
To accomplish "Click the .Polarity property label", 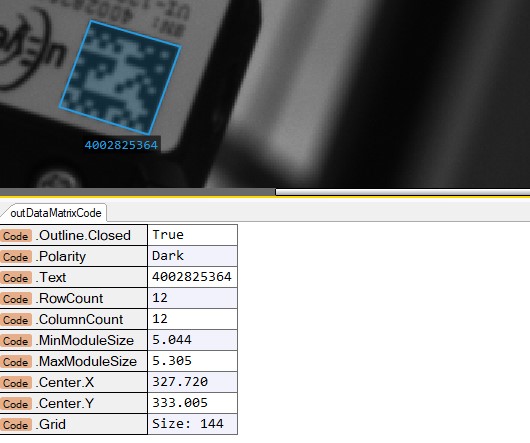I will tap(62, 256).
